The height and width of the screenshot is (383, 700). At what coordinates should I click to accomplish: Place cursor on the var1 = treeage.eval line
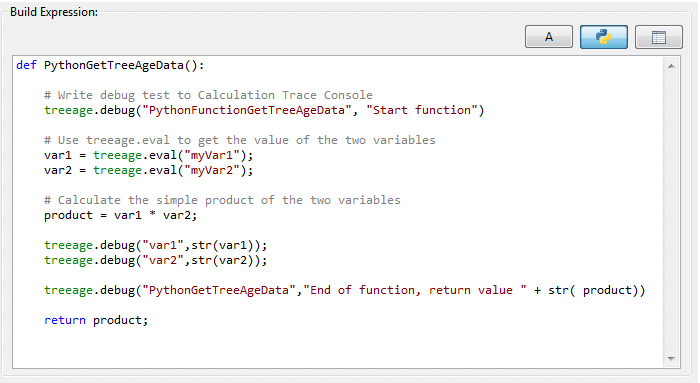pos(148,155)
